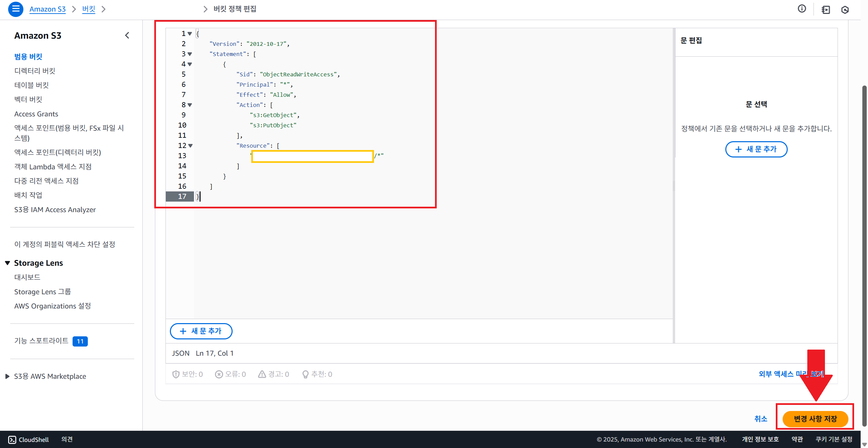Open 액세스 포인트(범용 버킷, FSx 파일 시스템)
868x448 pixels.
coord(69,133)
